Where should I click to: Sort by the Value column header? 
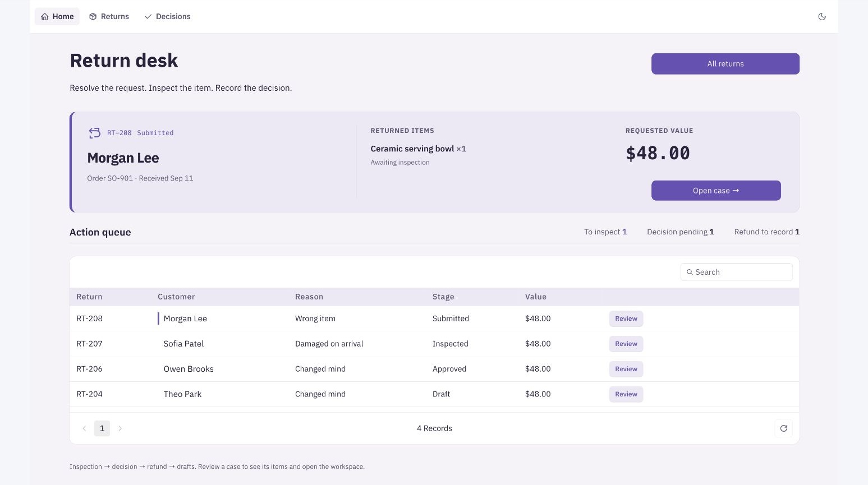pos(536,297)
